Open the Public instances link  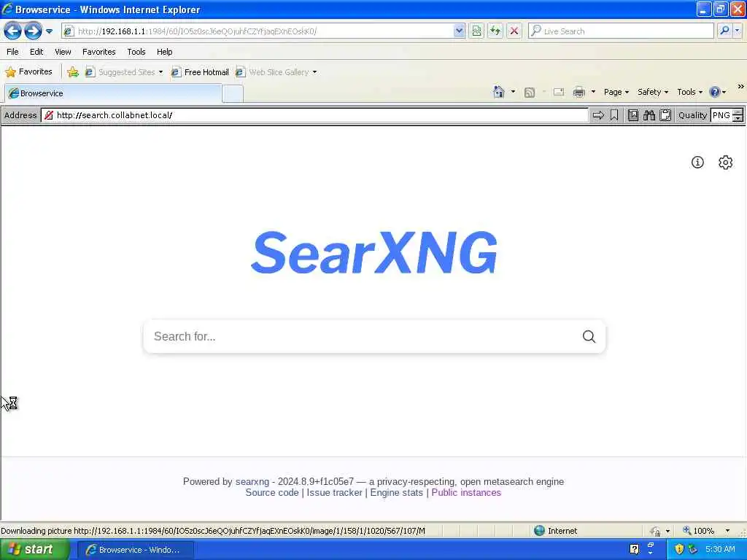(466, 493)
